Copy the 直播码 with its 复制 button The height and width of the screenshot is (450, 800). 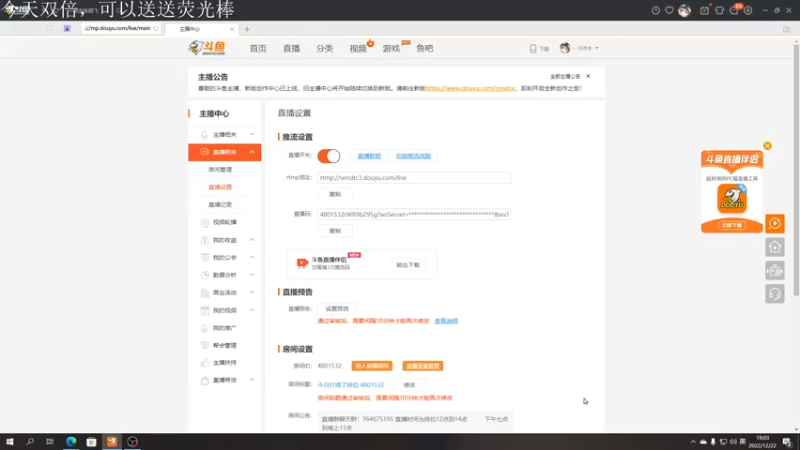click(x=335, y=231)
